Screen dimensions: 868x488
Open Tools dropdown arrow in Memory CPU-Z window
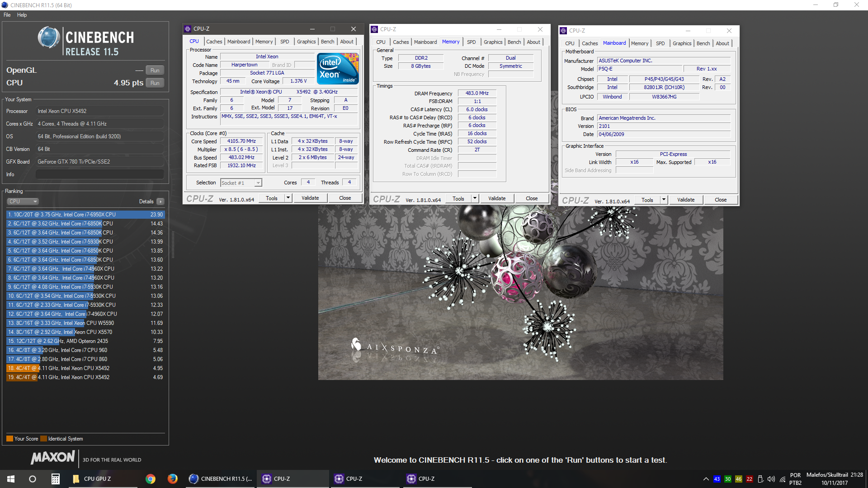click(475, 198)
